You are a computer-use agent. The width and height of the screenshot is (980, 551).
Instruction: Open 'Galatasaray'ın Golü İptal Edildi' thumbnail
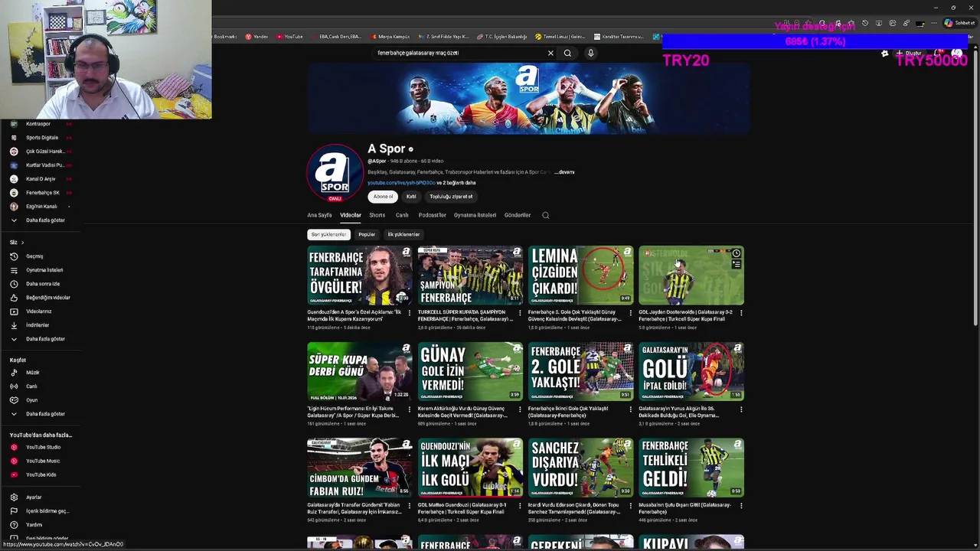click(691, 371)
